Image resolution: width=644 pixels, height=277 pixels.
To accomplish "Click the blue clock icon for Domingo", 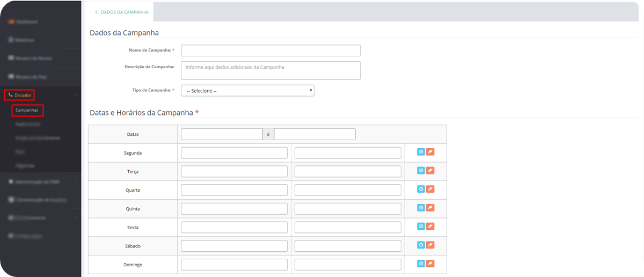I will [x=421, y=264].
